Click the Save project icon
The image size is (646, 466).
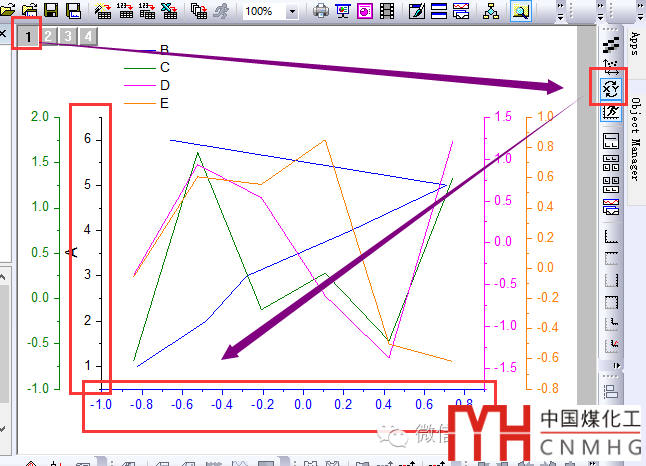pos(51,11)
